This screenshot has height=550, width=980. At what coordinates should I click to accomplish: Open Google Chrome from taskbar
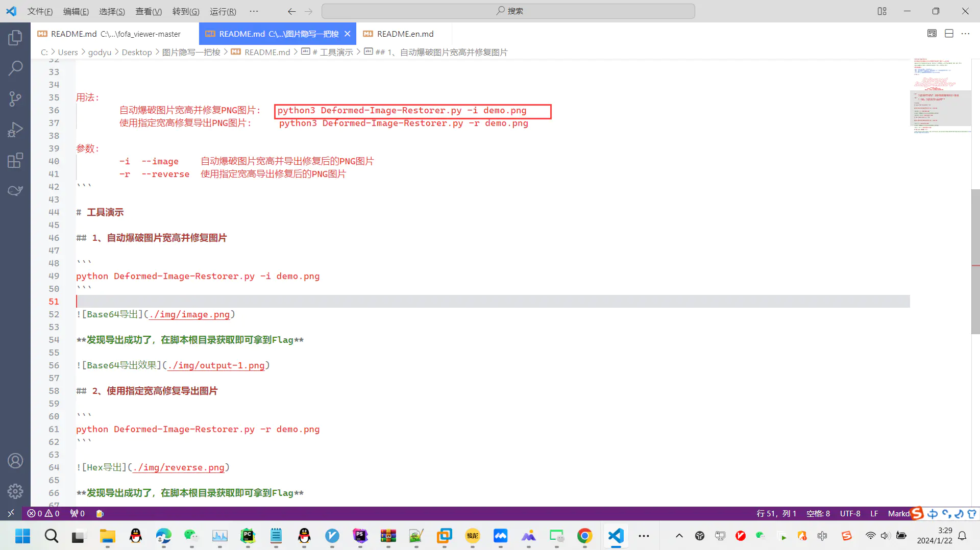click(x=585, y=536)
